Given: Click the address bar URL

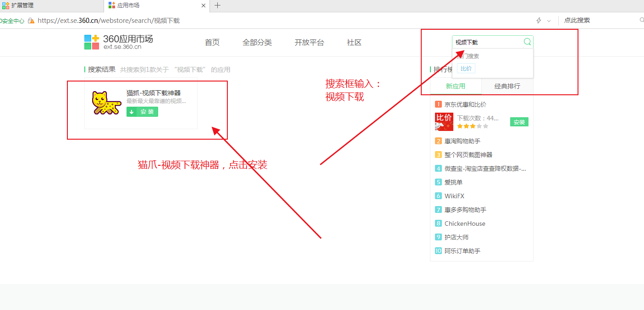Looking at the screenshot, I should coord(109,21).
